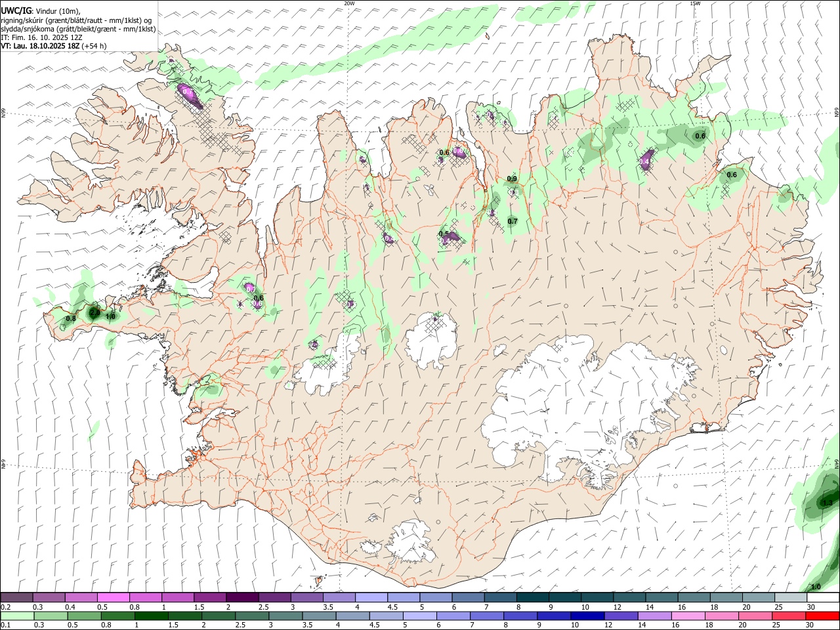
Task: Click the 0.4 label on the upper scale
Action: [70, 607]
